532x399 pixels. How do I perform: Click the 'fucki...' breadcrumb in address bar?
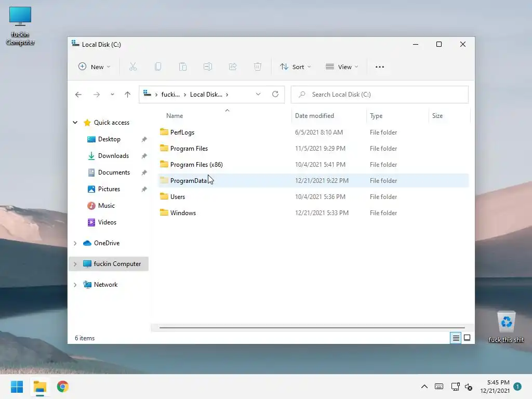pyautogui.click(x=170, y=95)
